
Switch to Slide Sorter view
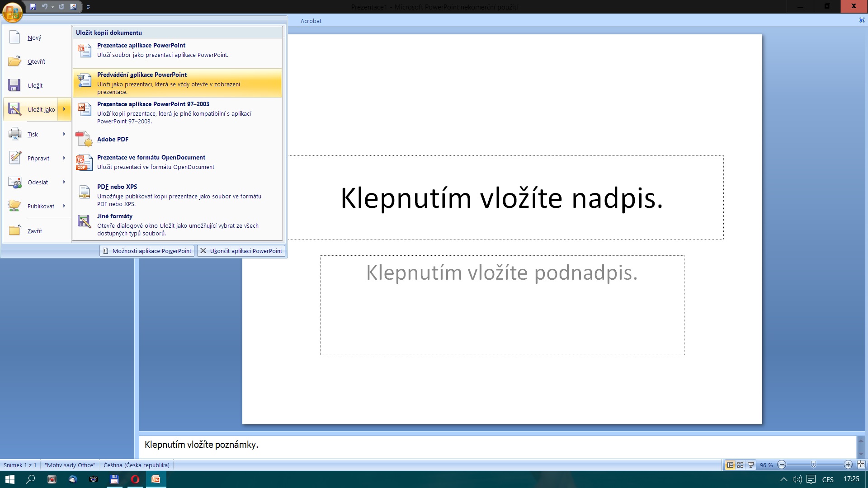(740, 465)
